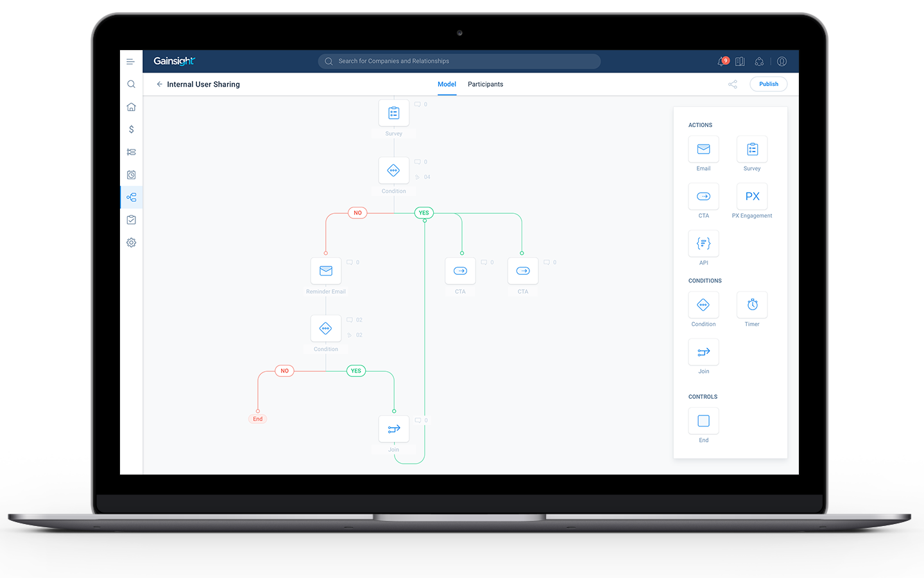Pick the Join icon in Conditions panel
This screenshot has height=578, width=924.
[x=703, y=353]
